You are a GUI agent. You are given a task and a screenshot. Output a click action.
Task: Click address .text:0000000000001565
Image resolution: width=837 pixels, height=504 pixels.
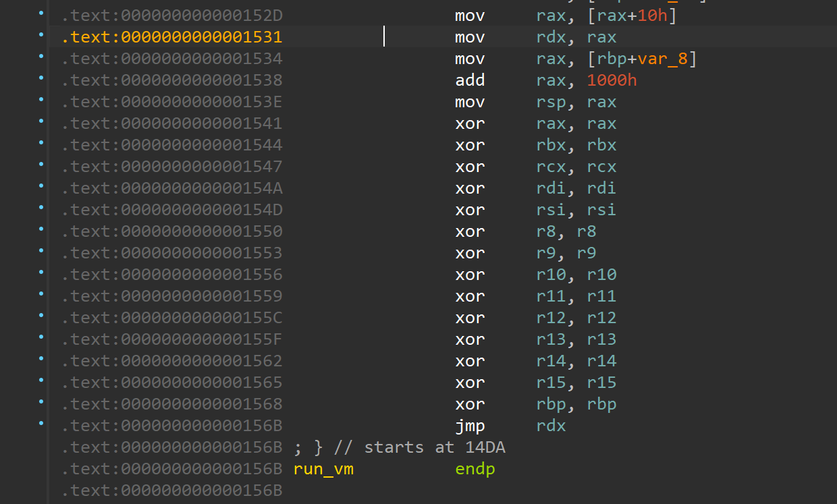(171, 383)
